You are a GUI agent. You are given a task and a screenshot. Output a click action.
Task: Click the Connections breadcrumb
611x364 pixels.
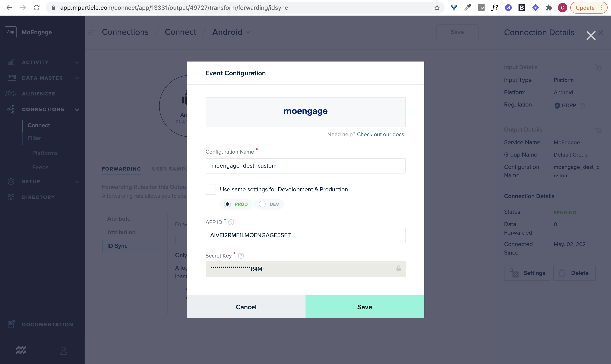[x=125, y=32]
